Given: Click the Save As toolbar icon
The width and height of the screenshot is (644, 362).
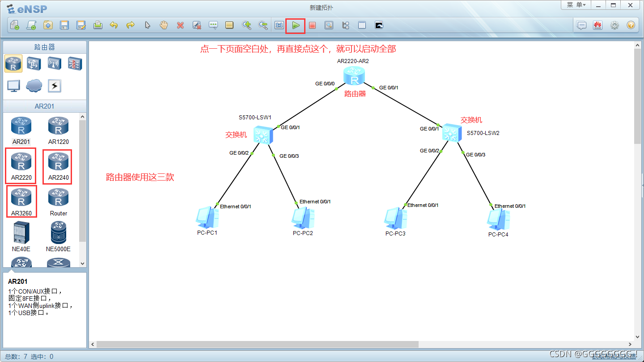Looking at the screenshot, I should point(81,25).
